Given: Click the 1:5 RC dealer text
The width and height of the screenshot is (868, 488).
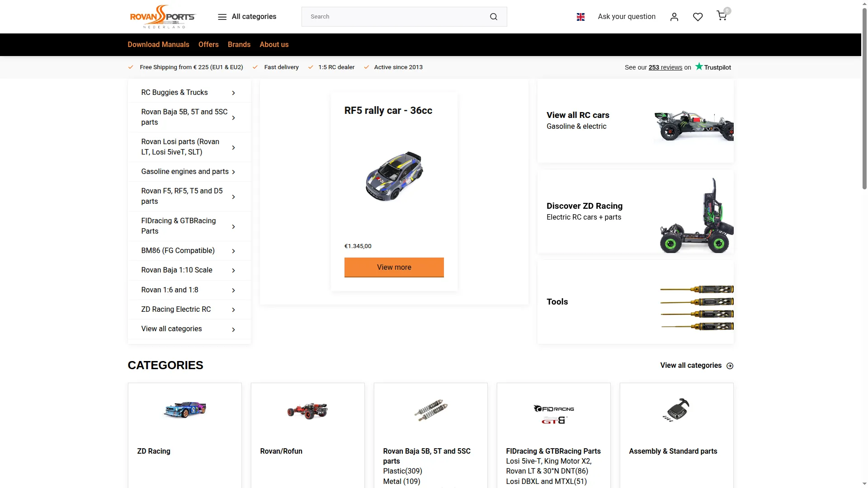Looking at the screenshot, I should point(336,67).
